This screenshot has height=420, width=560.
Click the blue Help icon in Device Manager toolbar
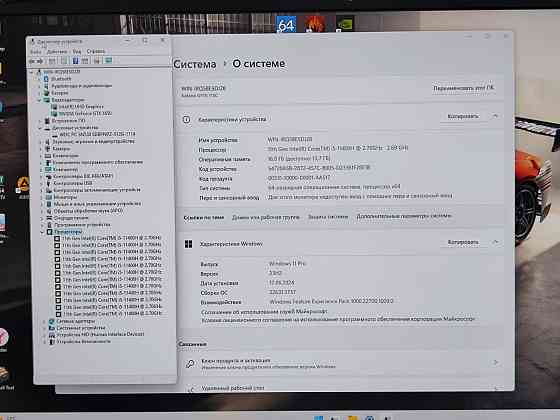coord(75,61)
